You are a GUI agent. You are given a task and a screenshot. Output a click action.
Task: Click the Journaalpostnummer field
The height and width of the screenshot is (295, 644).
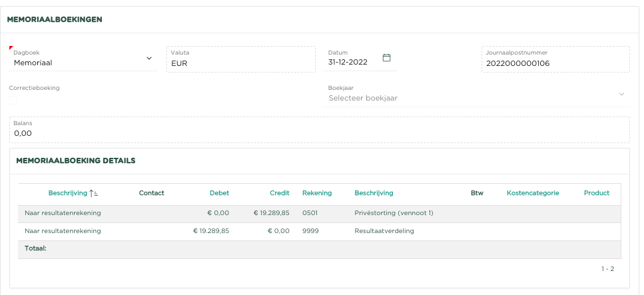[555, 63]
